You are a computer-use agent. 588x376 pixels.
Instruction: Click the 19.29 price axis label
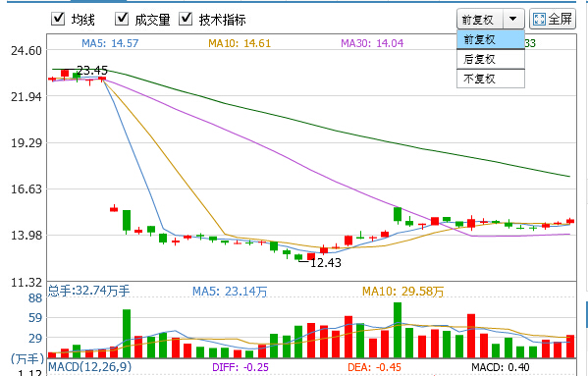pos(27,143)
